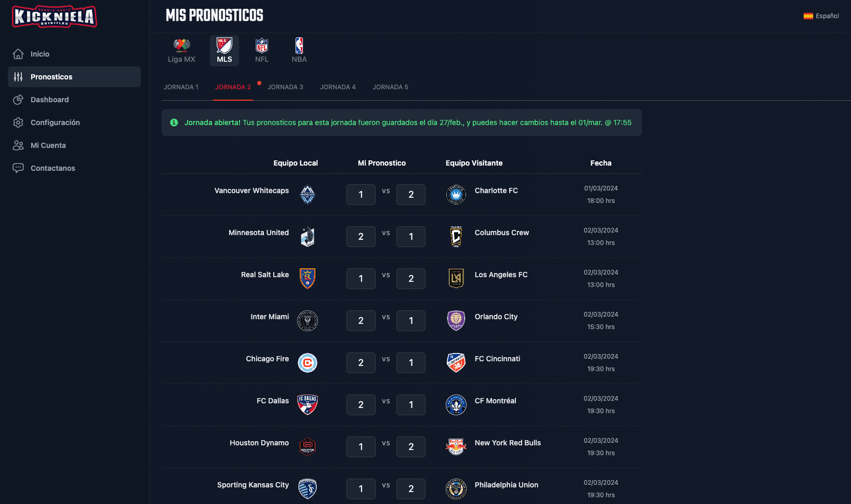Go to Dashboard in the sidebar
This screenshot has width=851, height=504.
click(x=49, y=100)
